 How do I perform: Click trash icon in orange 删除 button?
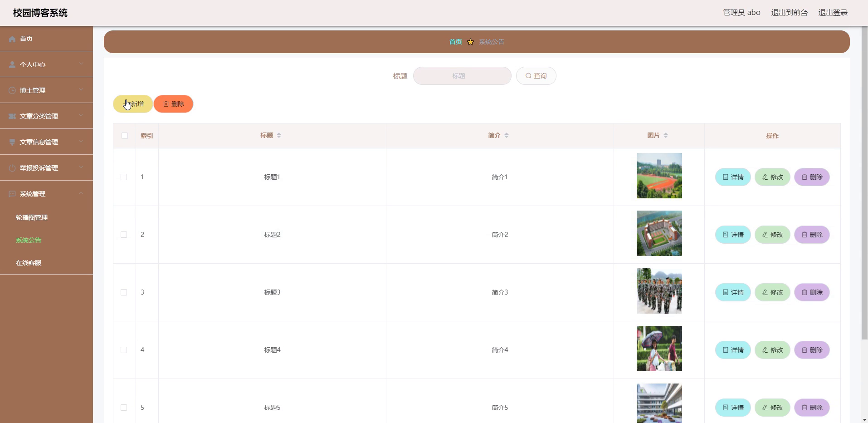click(166, 104)
